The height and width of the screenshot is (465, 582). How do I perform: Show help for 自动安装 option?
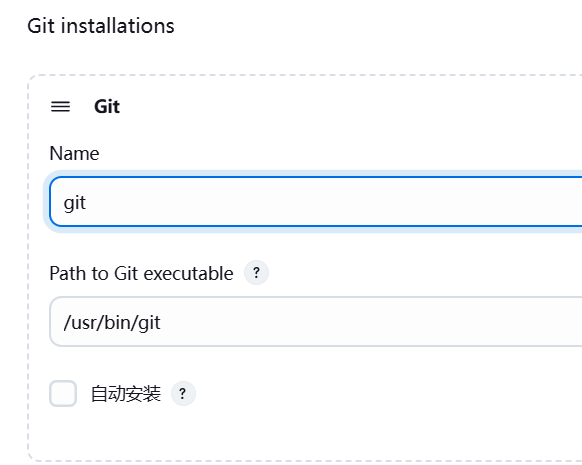183,393
